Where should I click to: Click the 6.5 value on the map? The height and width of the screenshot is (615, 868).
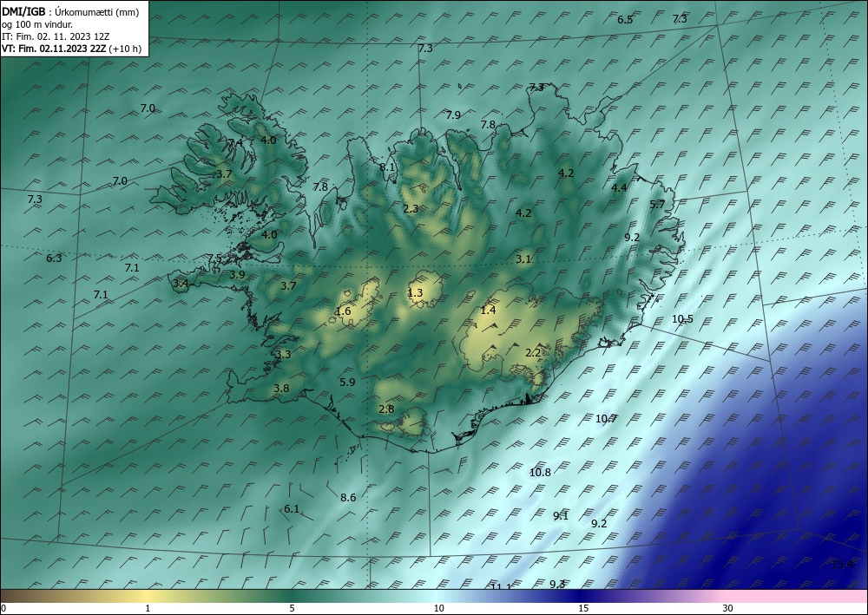(x=625, y=20)
